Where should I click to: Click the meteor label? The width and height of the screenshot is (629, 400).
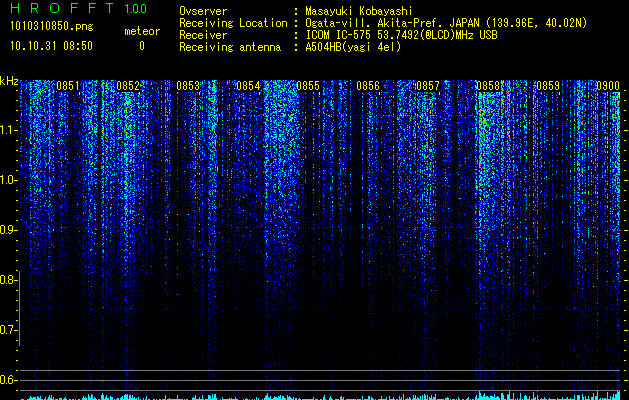click(x=142, y=31)
